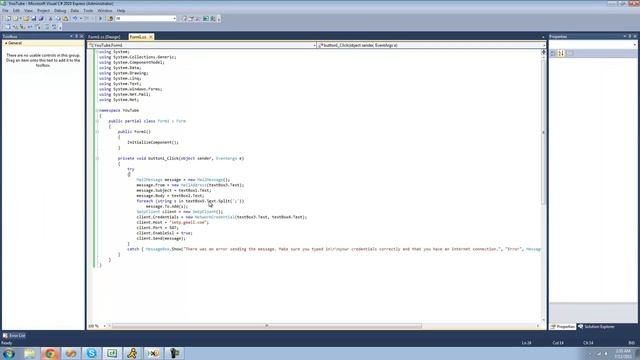Open Skype from the taskbar

(91, 353)
